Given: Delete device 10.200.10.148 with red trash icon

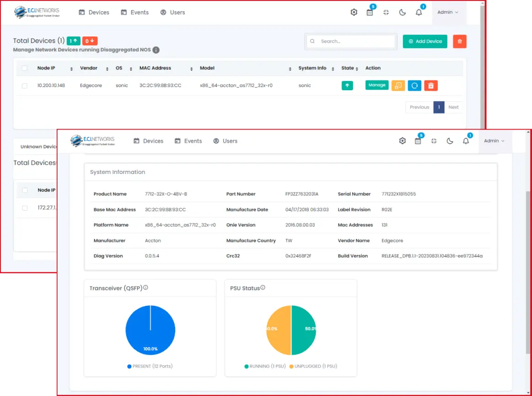Looking at the screenshot, I should click(x=431, y=85).
